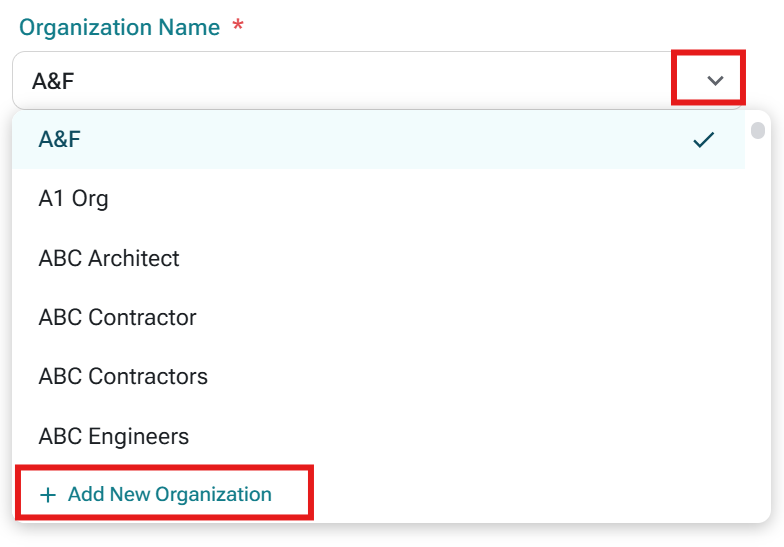Click the checkmark icon beside A&F
Image resolution: width=784 pixels, height=547 pixels.
pos(704,140)
